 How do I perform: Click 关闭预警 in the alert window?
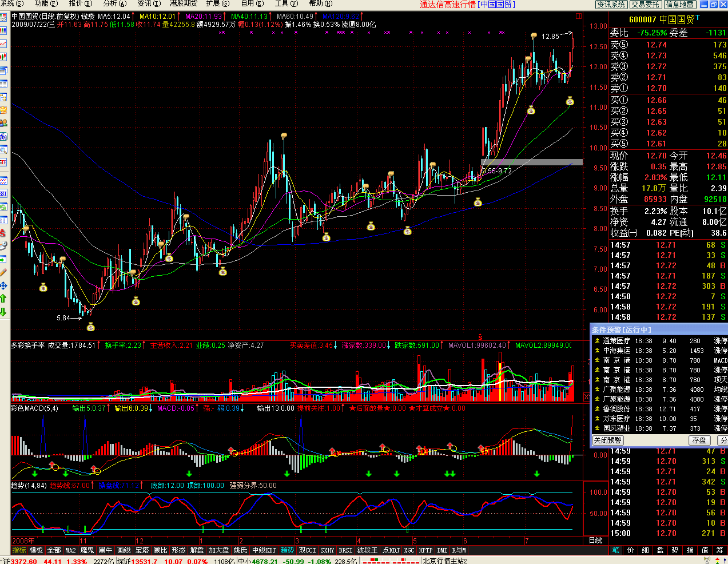[607, 440]
